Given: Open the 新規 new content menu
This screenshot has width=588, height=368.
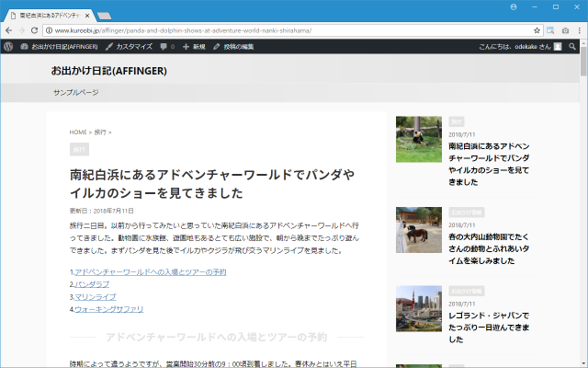Looking at the screenshot, I should click(x=194, y=47).
